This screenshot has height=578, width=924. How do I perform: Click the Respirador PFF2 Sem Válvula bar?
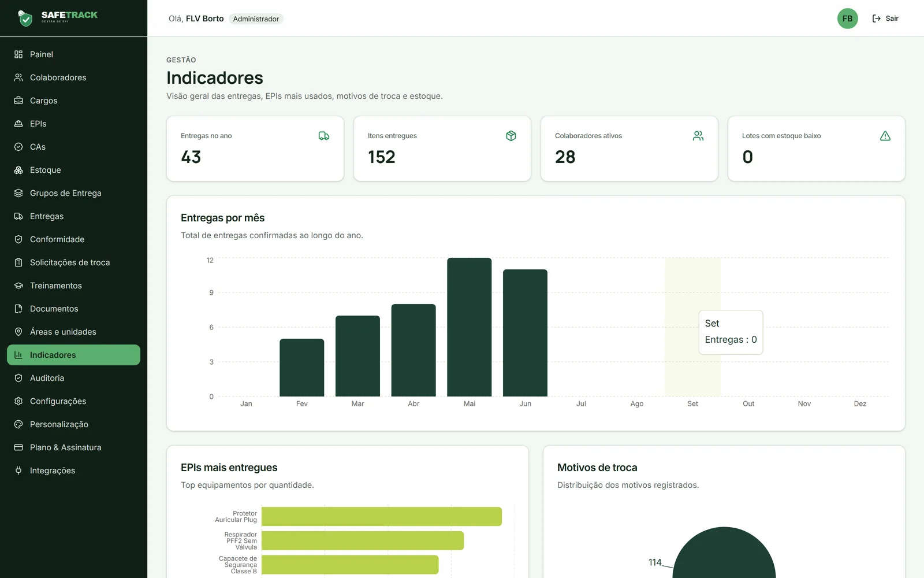pos(363,540)
